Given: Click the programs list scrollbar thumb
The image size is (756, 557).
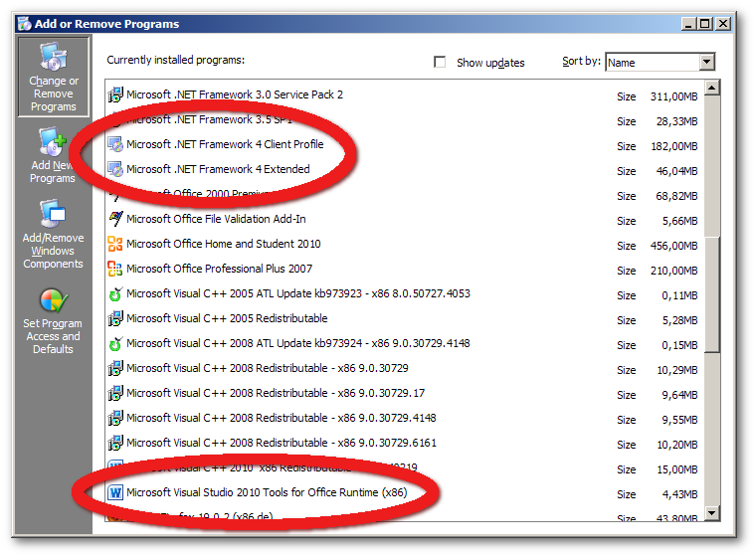Looking at the screenshot, I should [712, 294].
